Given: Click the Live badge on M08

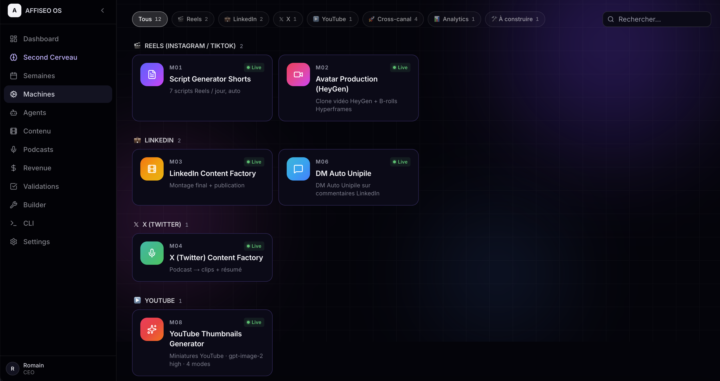Looking at the screenshot, I should click(x=254, y=322).
